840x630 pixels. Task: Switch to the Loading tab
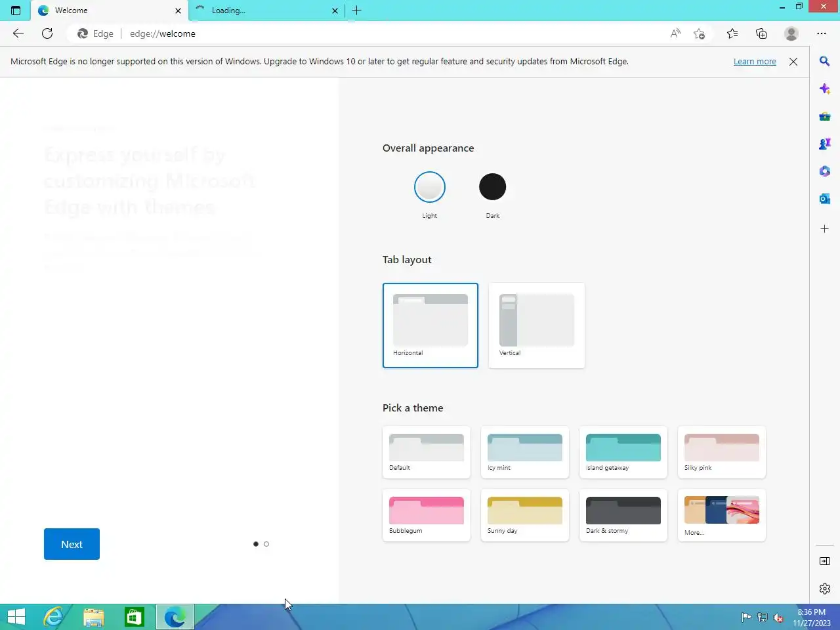pyautogui.click(x=266, y=10)
